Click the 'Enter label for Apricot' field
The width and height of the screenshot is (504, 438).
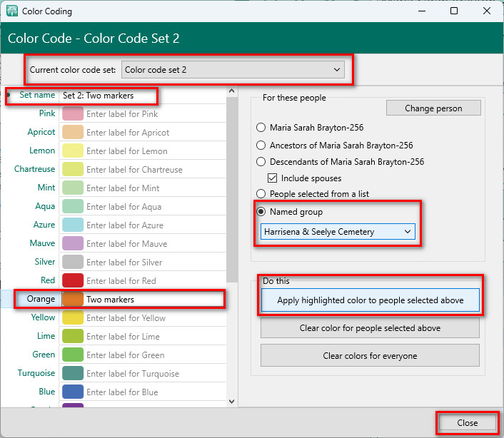click(156, 132)
